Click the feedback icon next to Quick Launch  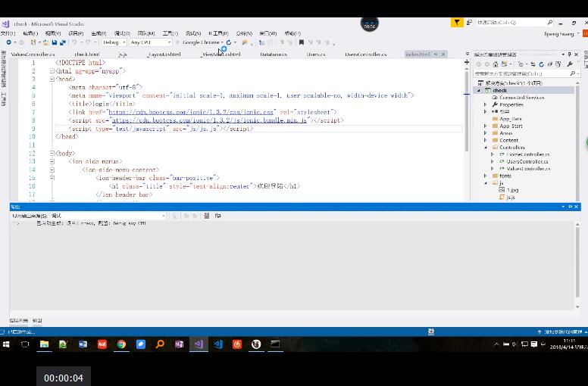[x=469, y=23]
